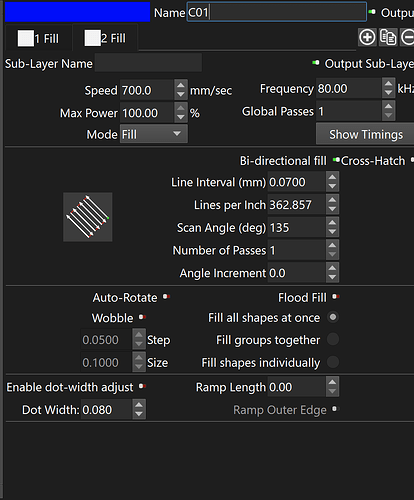Decrease Speed with the down arrow
414x500 pixels.
tap(181, 95)
